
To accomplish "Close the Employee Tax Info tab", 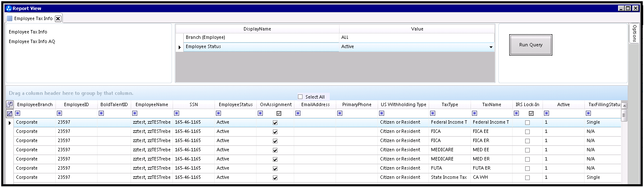I will (58, 18).
